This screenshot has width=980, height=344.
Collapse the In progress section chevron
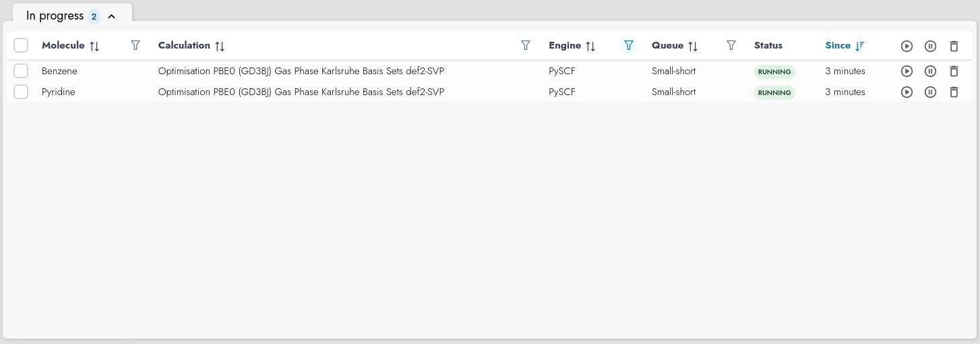(x=112, y=16)
